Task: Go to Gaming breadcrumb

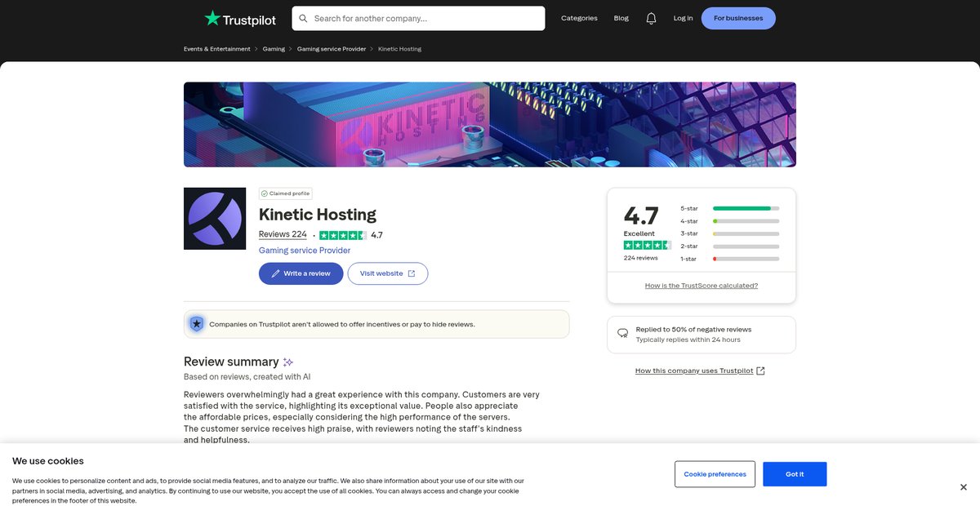Action: tap(274, 49)
